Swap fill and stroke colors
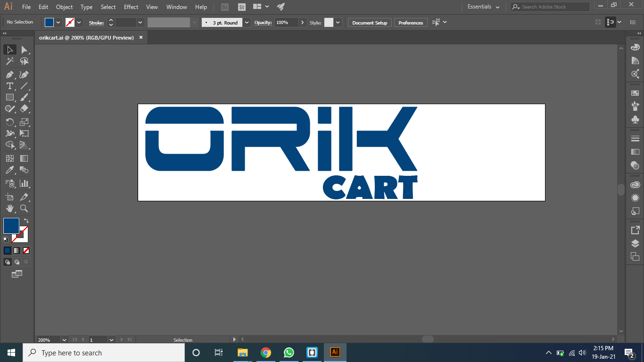Screen dimensions: 644x362 (x=26, y=221)
